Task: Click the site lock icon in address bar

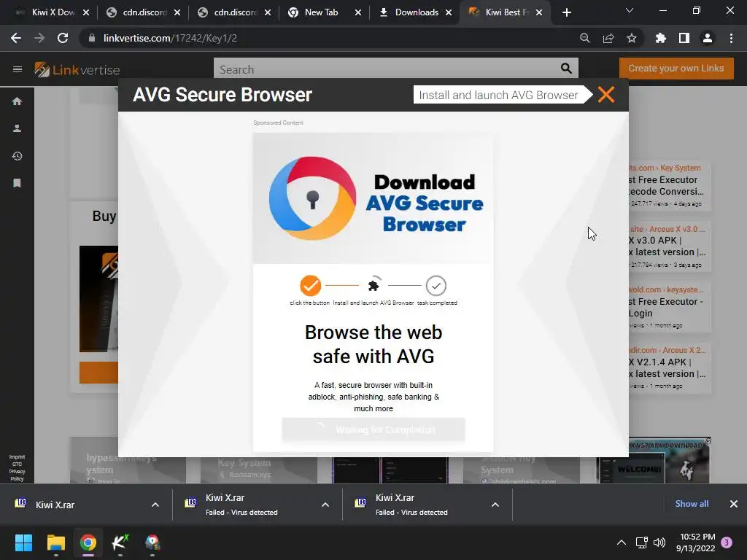Action: click(92, 38)
